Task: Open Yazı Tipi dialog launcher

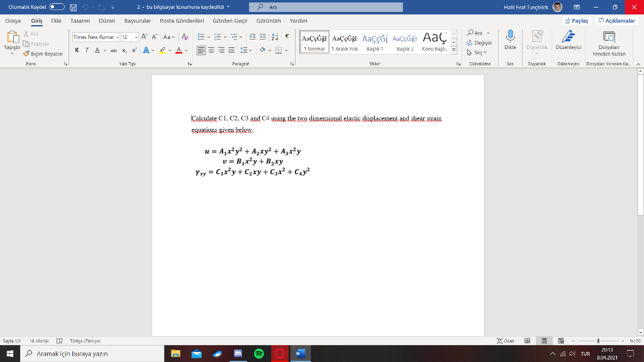Action: pyautogui.click(x=189, y=64)
